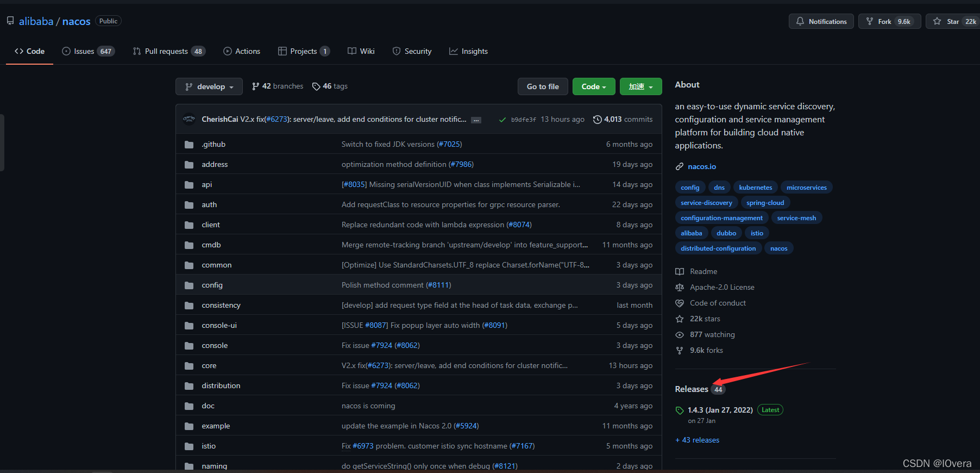Open the Pull requests tab

[169, 51]
